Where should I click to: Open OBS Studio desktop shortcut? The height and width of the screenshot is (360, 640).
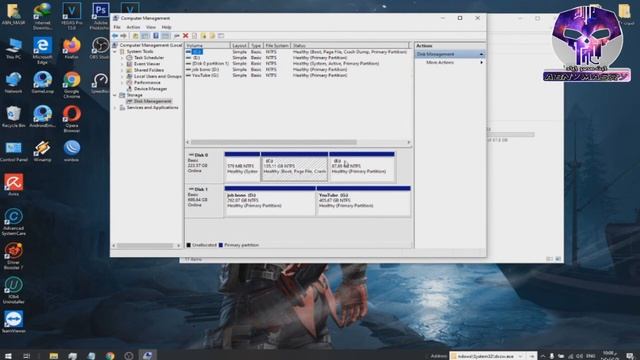tap(100, 48)
